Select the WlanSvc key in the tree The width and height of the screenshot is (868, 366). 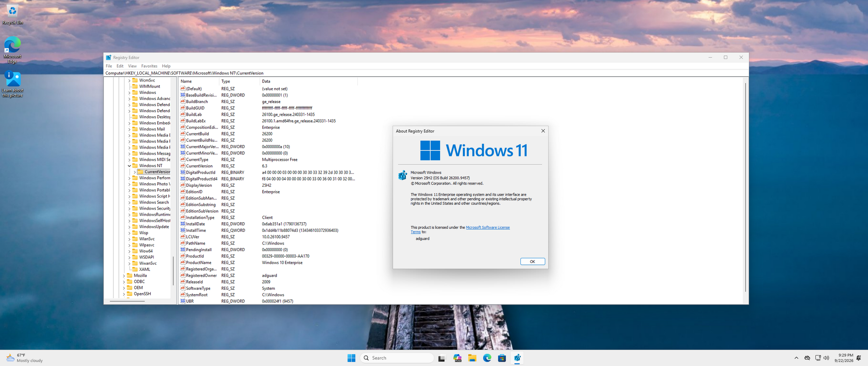coord(147,239)
